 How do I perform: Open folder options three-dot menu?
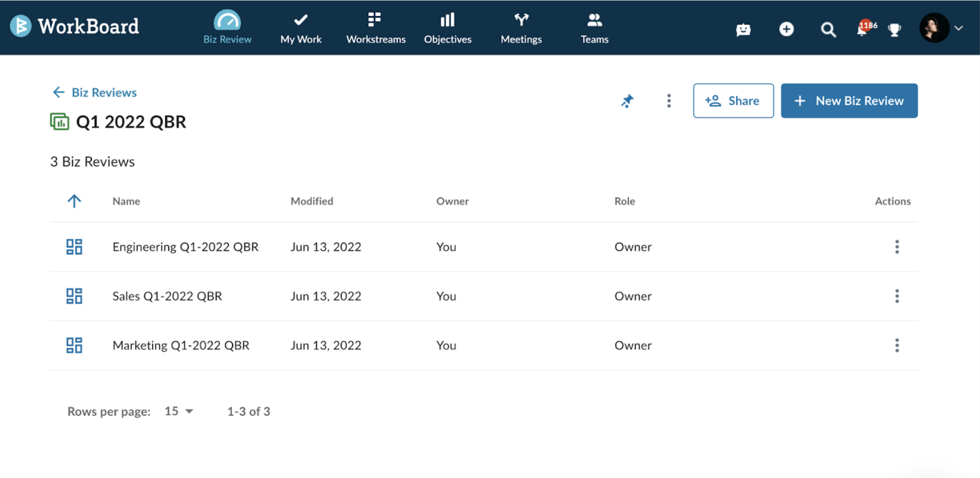(x=669, y=101)
